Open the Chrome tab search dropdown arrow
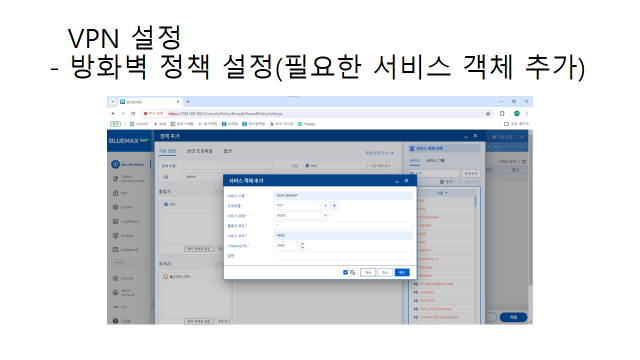This screenshot has height=360, width=640. pyautogui.click(x=113, y=102)
